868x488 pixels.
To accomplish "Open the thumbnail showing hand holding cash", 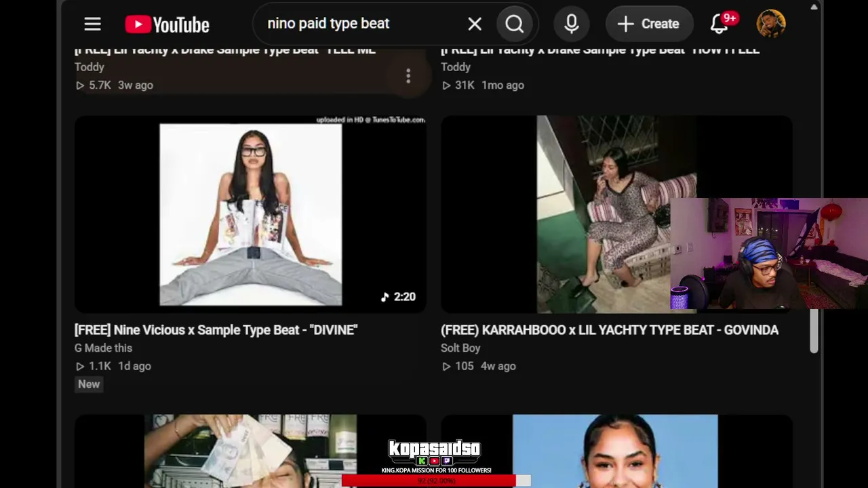I will [x=250, y=451].
